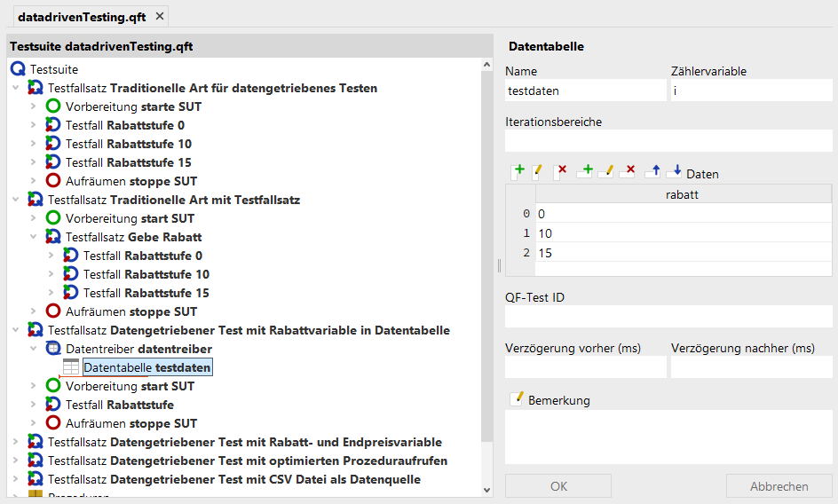Click the icon of Testfall Rabattstufe
The height and width of the screenshot is (504, 838).
coord(53,404)
